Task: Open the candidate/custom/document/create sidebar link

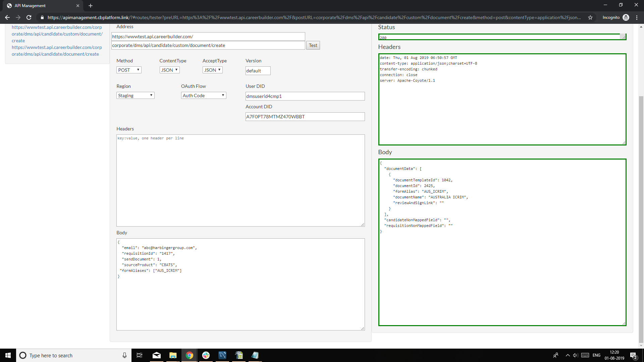Action: (x=57, y=34)
